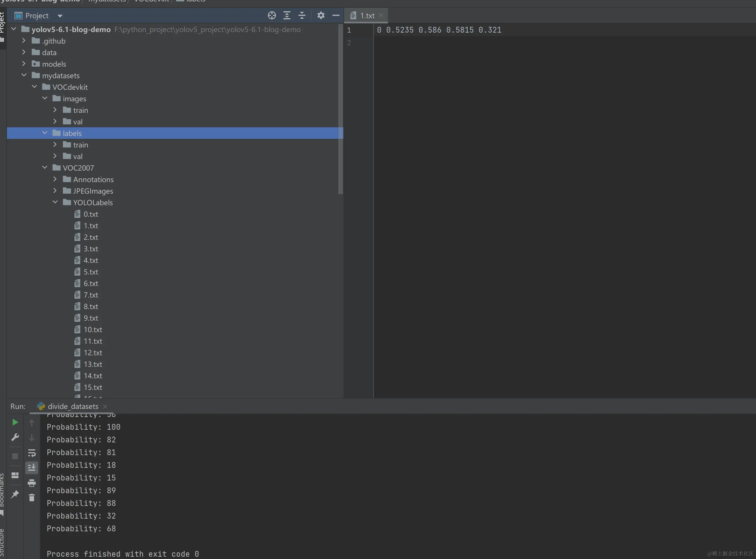Collapse the yolov5-6.1-blog-demo root folder

pos(14,29)
